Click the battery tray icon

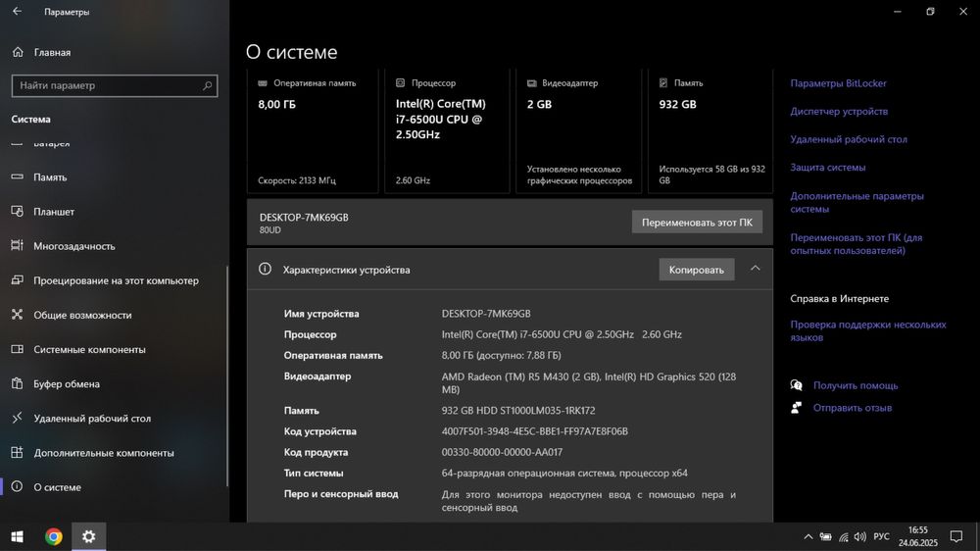[825, 536]
